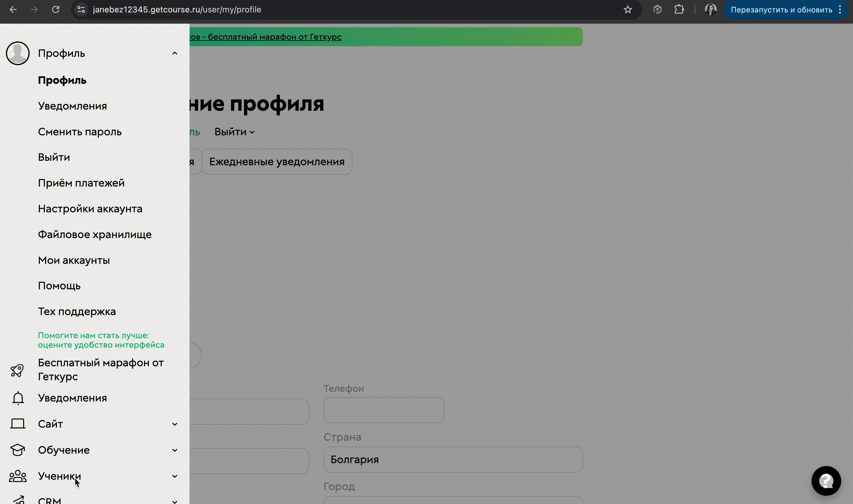Expand the Ученики menu chevron
Viewport: 853px width, 504px height.
coord(175,476)
